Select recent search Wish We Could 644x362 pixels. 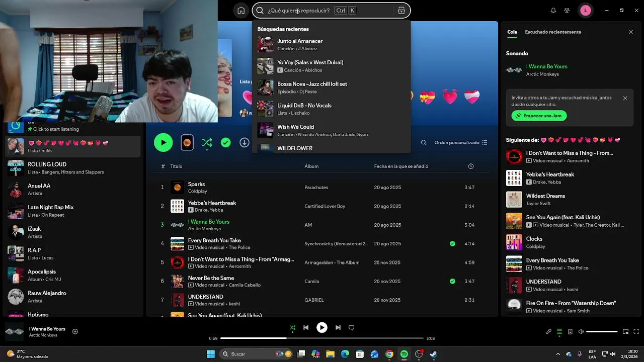coord(331,131)
